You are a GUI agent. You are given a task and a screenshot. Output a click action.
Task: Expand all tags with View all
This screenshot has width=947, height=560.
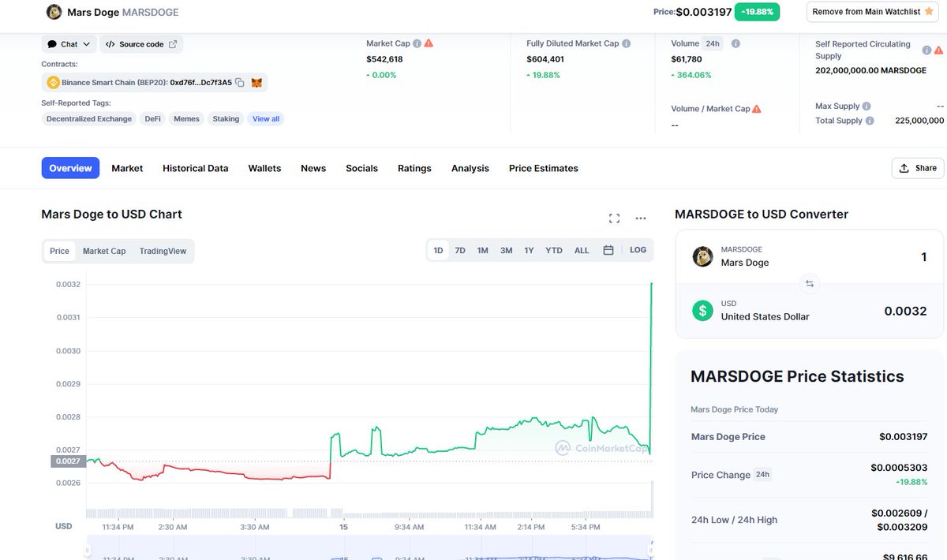266,119
